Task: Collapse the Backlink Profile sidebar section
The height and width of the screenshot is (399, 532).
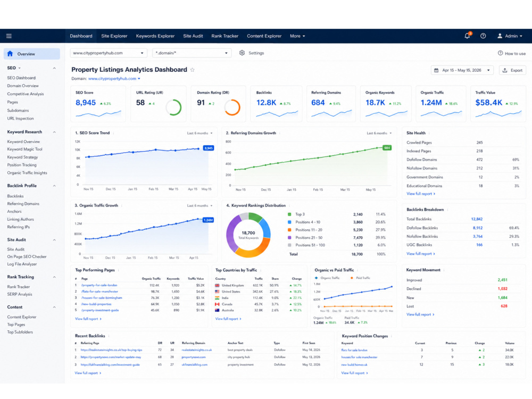Action: pos(54,186)
